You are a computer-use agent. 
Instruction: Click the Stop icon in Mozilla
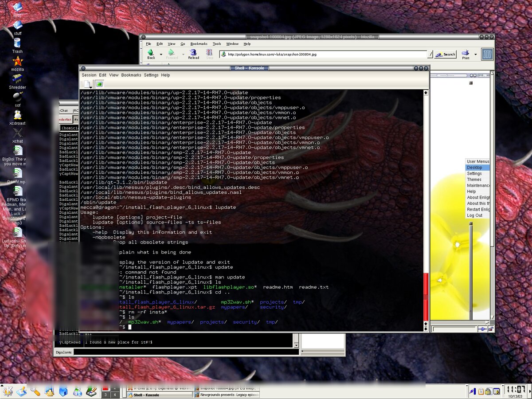click(x=209, y=52)
